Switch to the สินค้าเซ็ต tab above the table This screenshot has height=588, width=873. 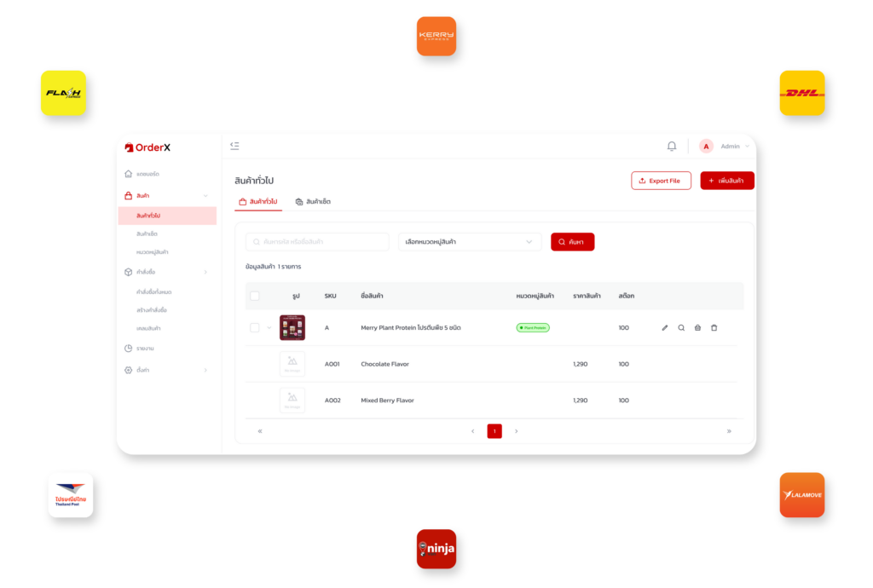(313, 201)
